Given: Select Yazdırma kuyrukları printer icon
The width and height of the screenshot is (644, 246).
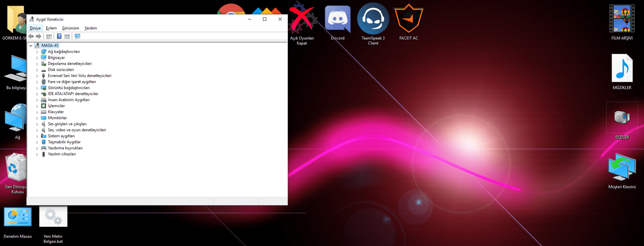Looking at the screenshot, I should 43,148.
